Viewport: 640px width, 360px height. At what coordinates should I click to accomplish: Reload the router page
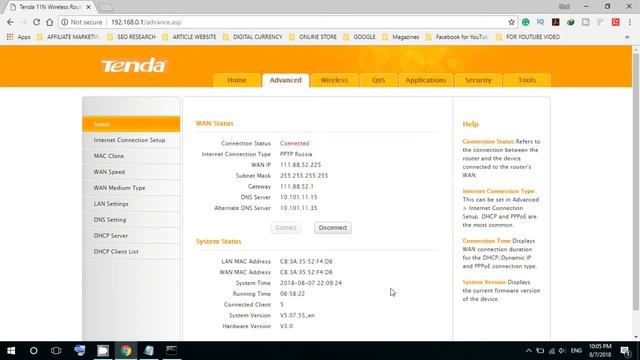[36, 22]
